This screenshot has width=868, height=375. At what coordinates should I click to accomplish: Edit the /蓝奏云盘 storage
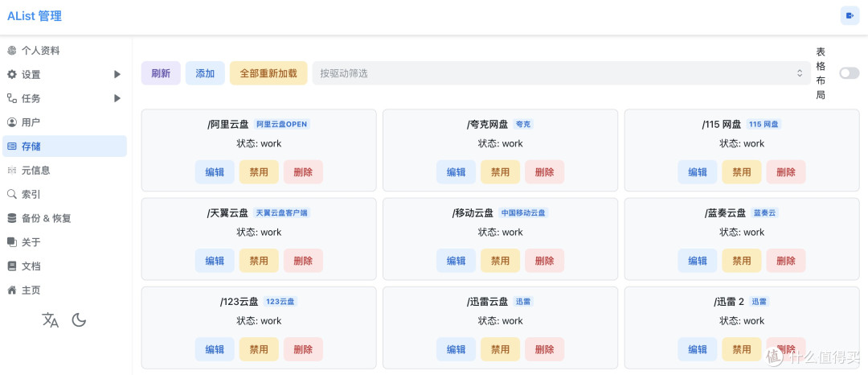pyautogui.click(x=698, y=261)
